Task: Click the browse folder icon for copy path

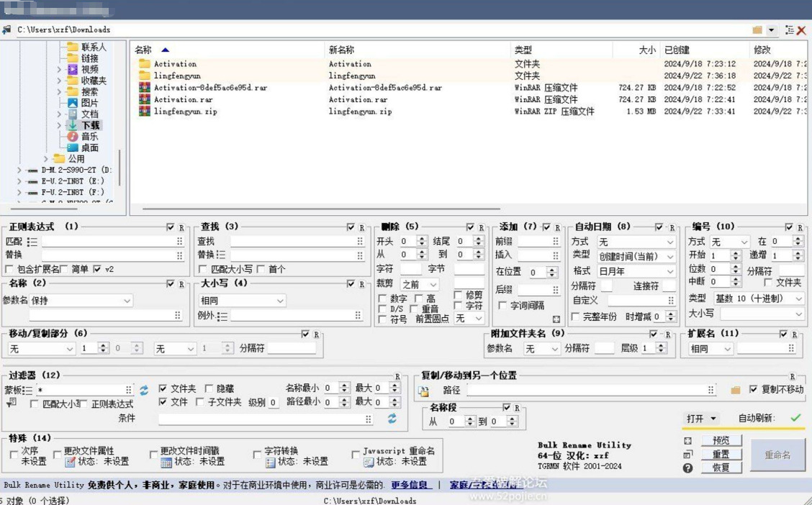Action: pyautogui.click(x=736, y=390)
